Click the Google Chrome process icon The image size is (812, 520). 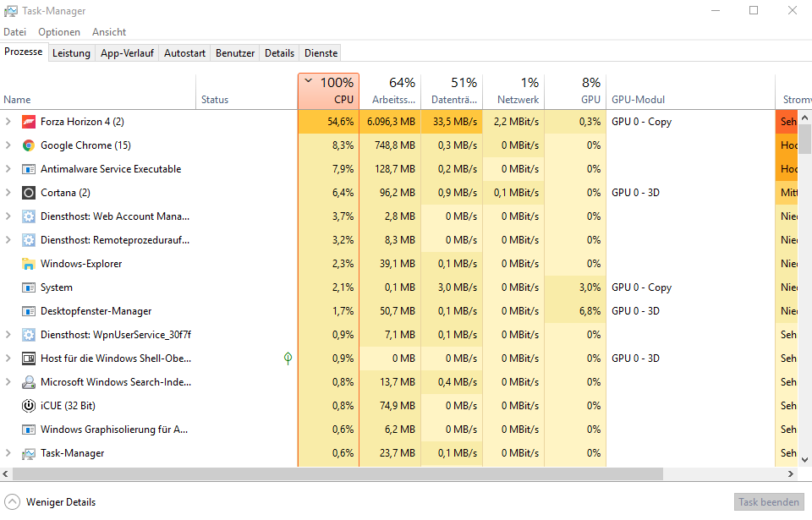[29, 145]
